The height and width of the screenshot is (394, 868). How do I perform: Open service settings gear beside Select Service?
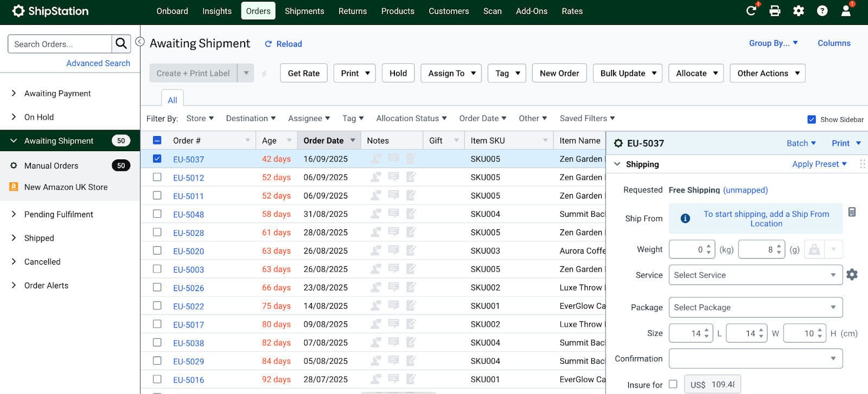[x=852, y=275]
